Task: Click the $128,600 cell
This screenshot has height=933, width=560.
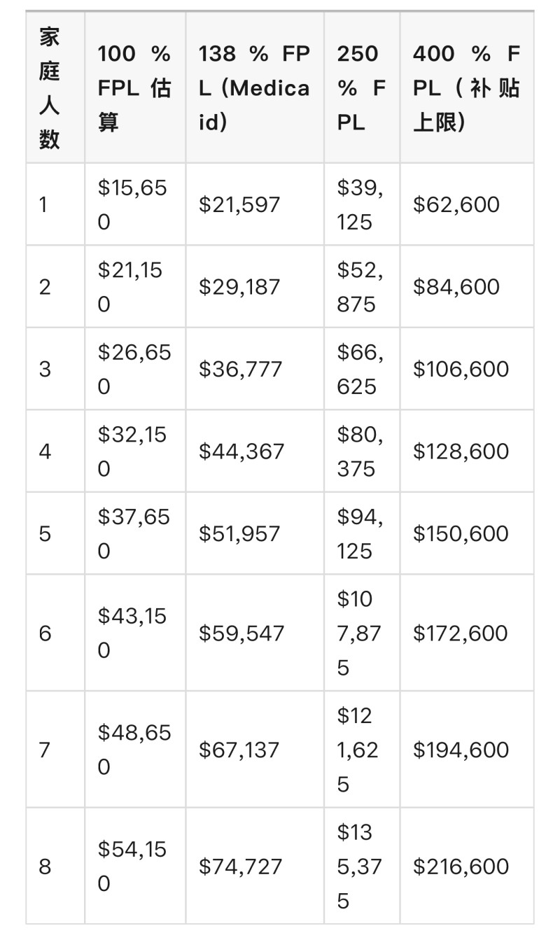Action: [x=461, y=451]
